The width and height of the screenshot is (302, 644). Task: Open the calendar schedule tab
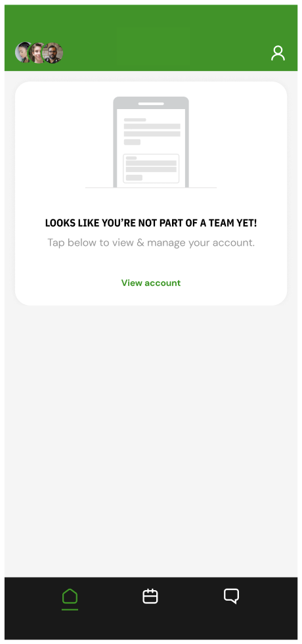(x=150, y=597)
